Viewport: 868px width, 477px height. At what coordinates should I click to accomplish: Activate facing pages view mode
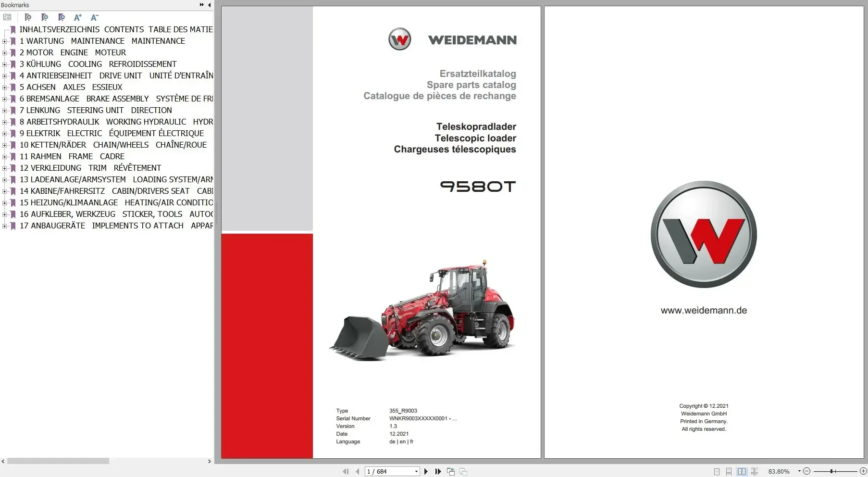pyautogui.click(x=742, y=472)
